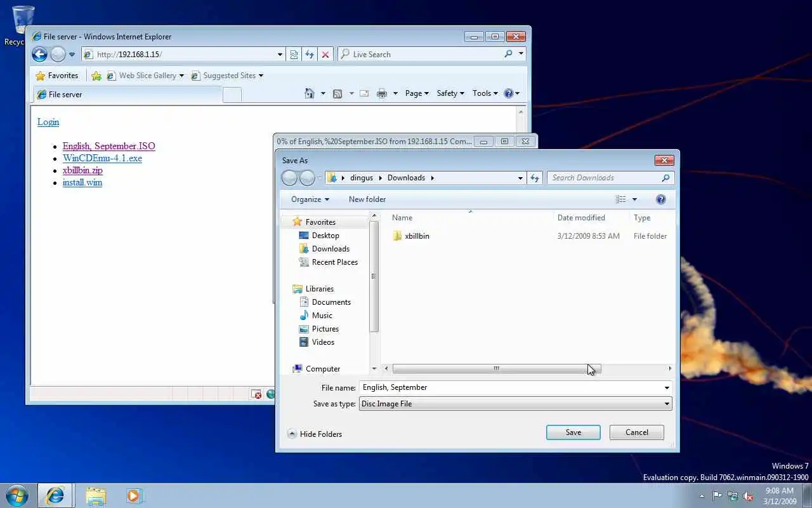Open the File name dropdown arrow

tap(667, 387)
